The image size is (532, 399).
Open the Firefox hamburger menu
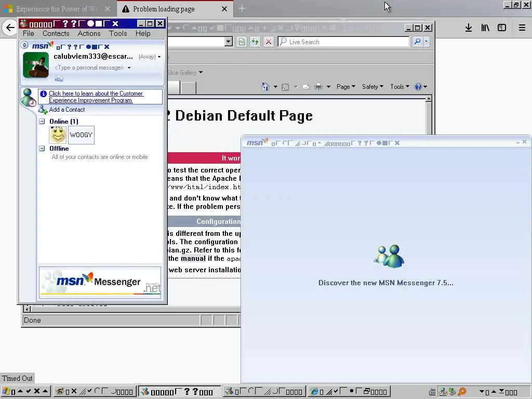(x=522, y=28)
